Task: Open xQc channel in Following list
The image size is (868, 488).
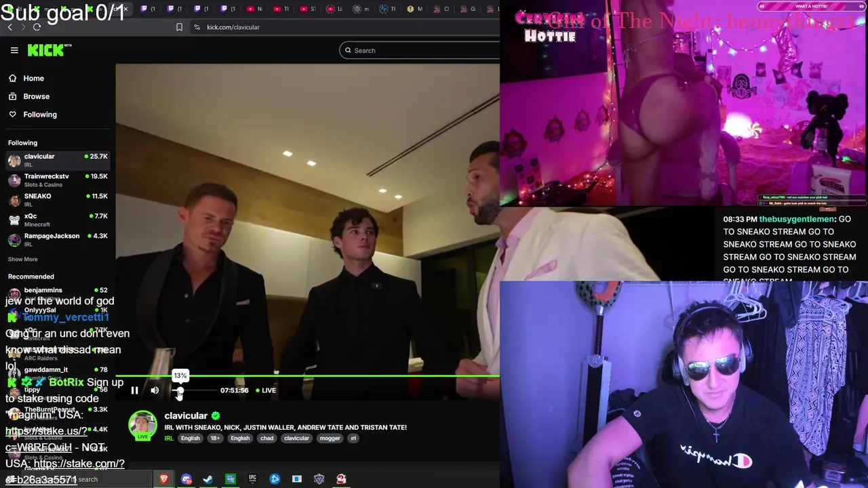Action: click(58, 220)
